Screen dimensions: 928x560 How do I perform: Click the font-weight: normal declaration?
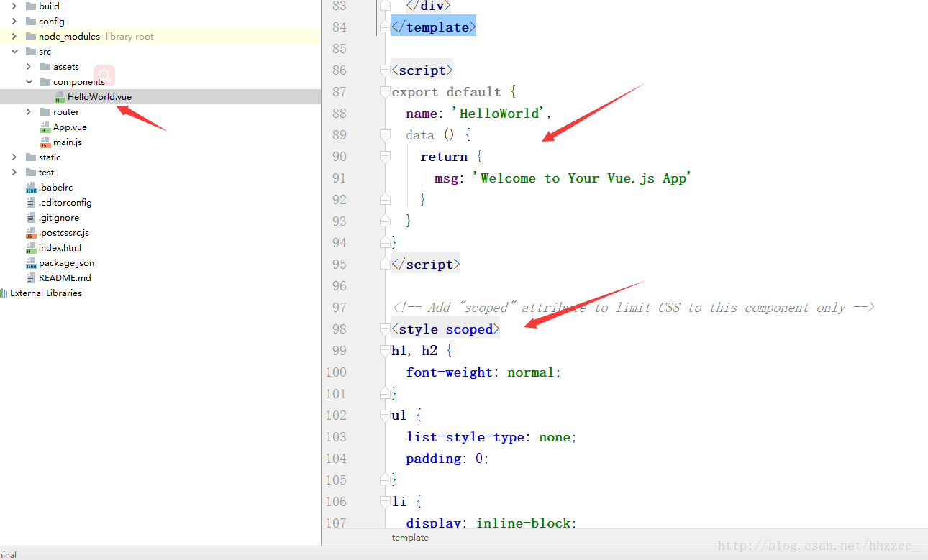[x=483, y=372]
